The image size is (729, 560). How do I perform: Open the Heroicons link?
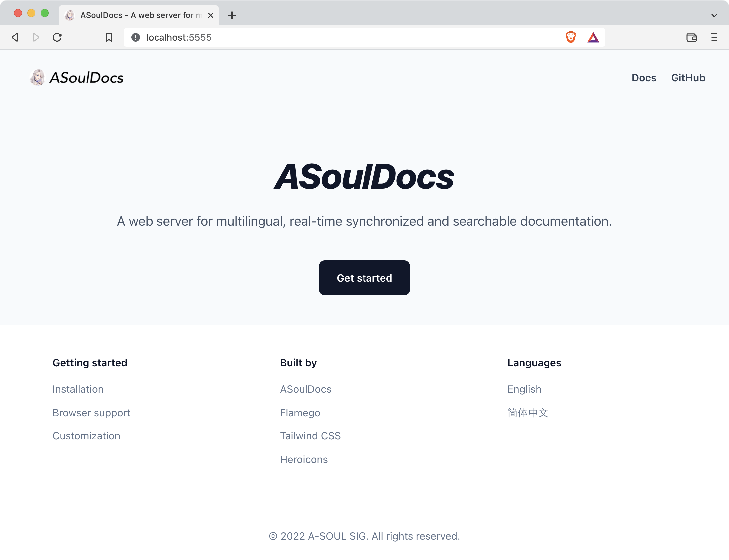304,459
